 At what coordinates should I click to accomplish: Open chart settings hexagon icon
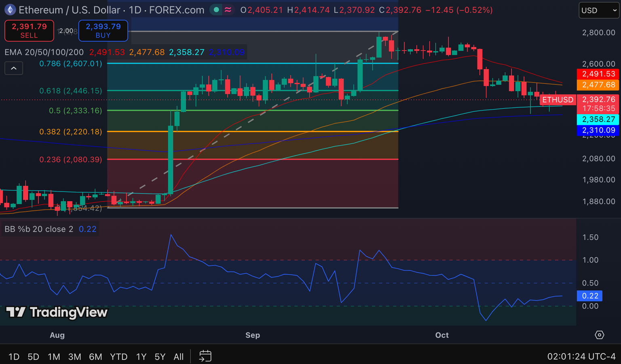600,335
